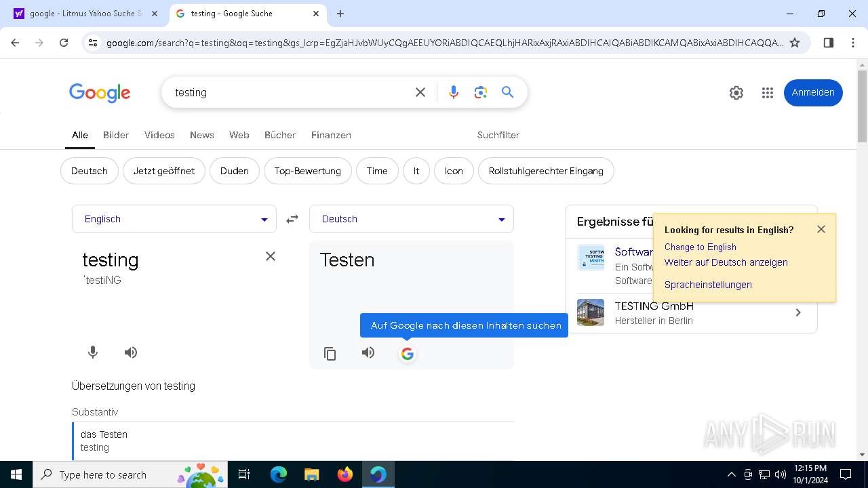Open Task View in taskbar

(244, 474)
